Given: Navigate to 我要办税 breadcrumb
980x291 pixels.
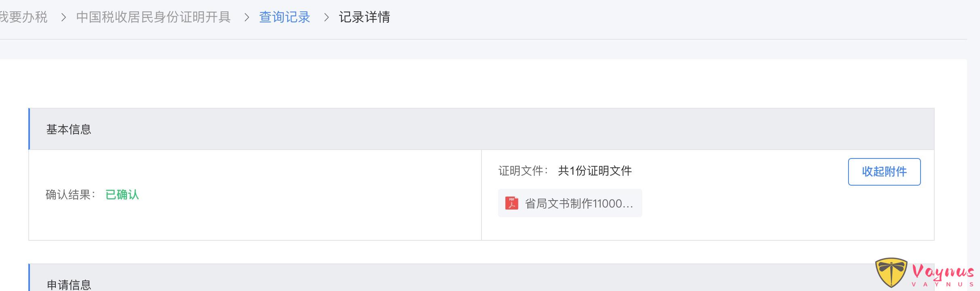Looking at the screenshot, I should coord(23,17).
